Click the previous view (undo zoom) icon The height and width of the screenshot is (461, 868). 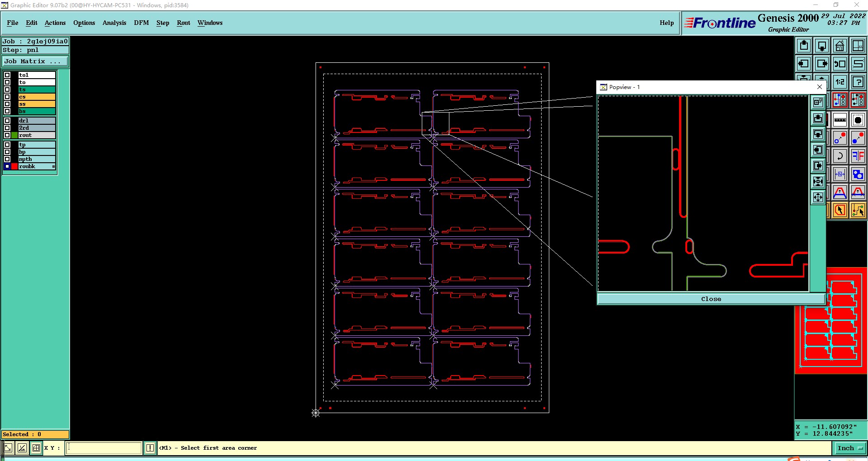(840, 64)
